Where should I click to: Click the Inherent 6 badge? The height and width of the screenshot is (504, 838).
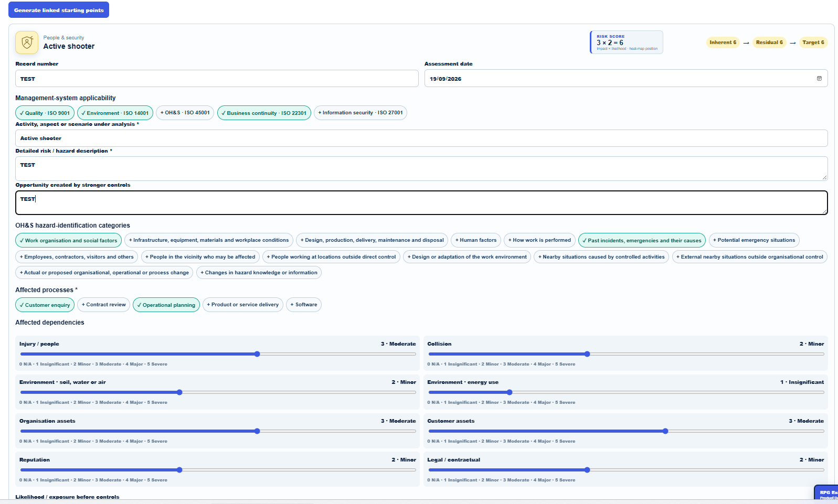pos(723,42)
